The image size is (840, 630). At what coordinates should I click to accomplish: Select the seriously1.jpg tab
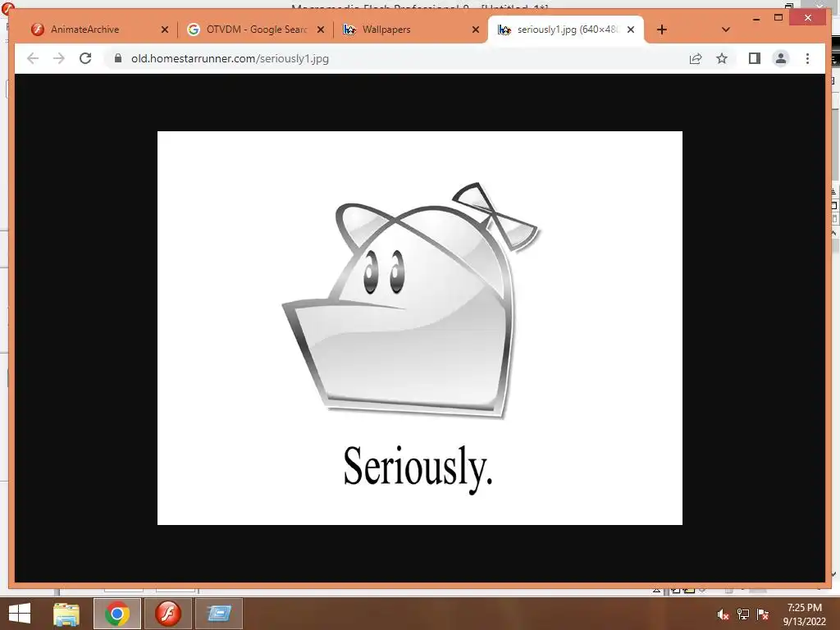(x=567, y=30)
